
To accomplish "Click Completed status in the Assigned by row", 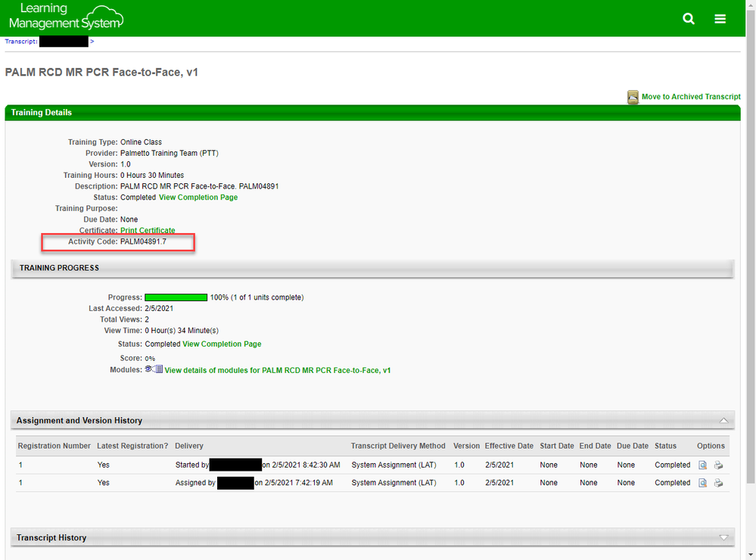I will (x=673, y=483).
